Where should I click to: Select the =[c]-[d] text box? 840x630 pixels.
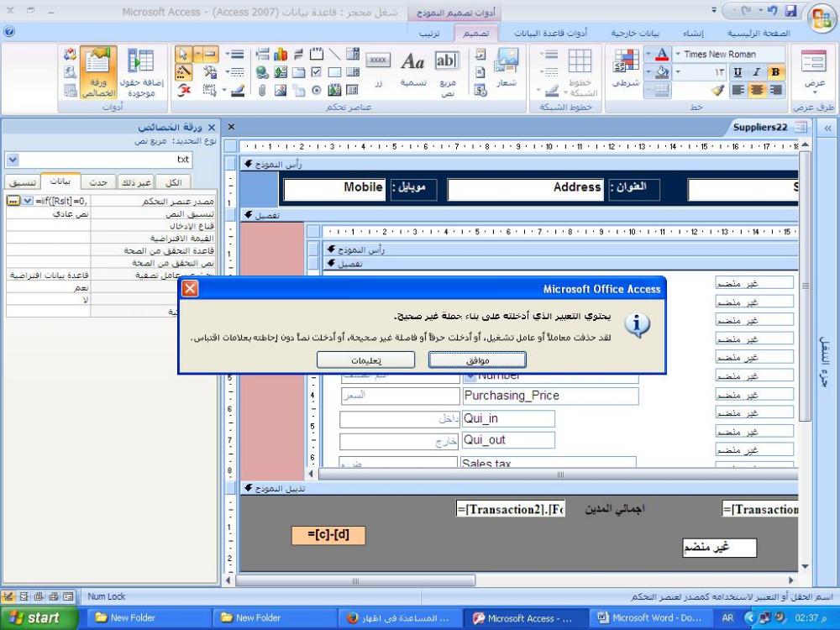click(328, 534)
